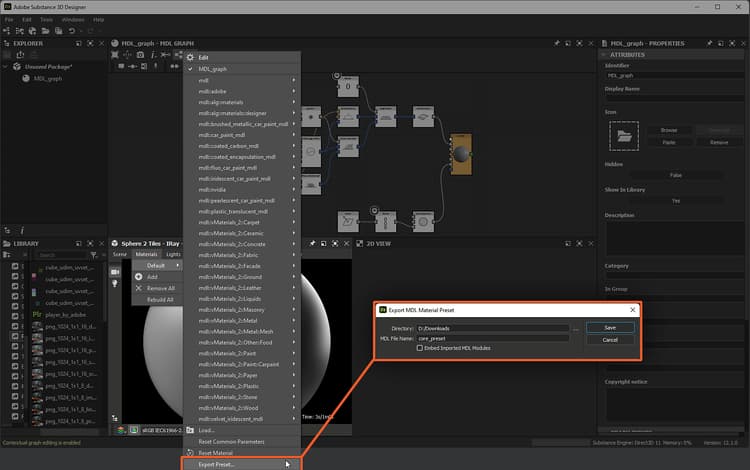Click the Reset Material icon

click(190, 453)
